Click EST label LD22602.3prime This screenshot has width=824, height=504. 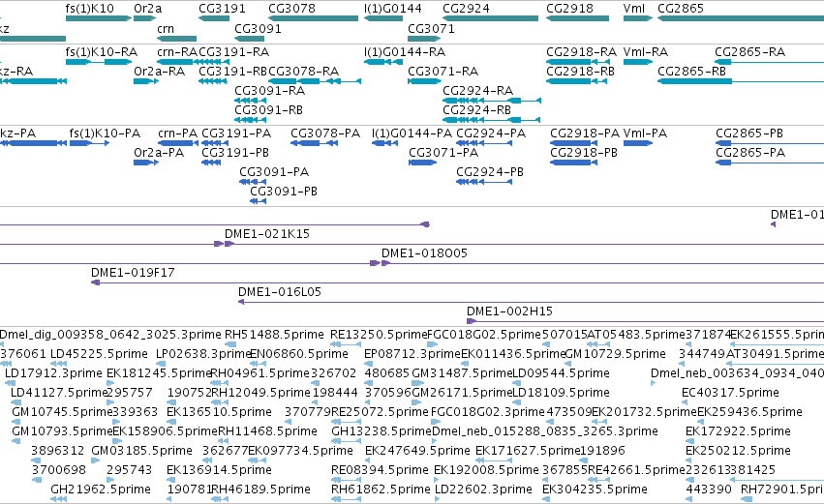pos(483,489)
